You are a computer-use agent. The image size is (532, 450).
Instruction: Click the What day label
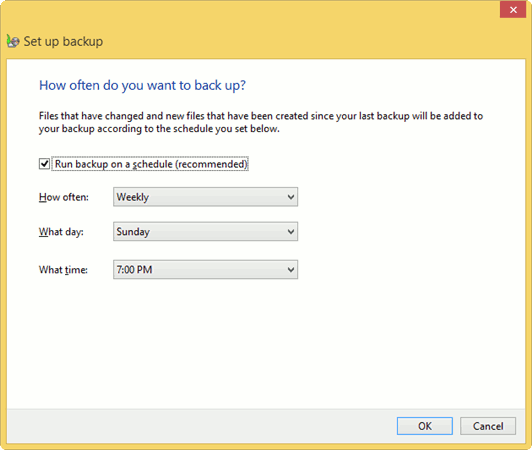click(61, 232)
